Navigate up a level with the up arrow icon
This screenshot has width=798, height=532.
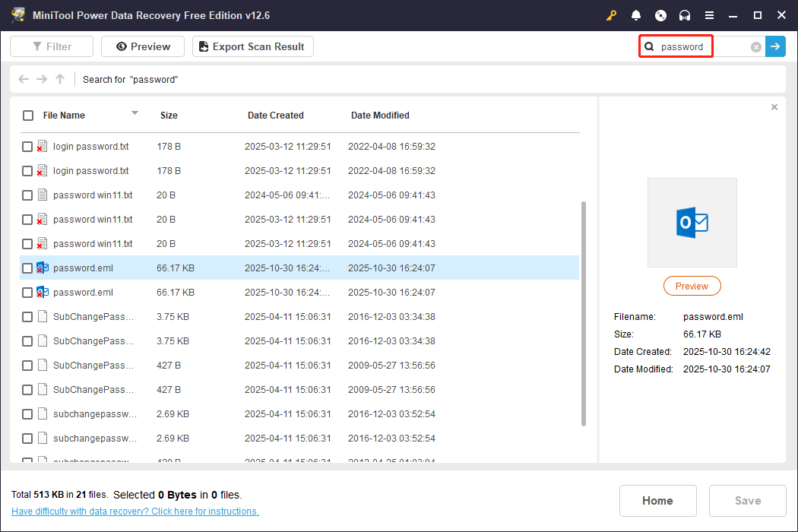point(59,78)
